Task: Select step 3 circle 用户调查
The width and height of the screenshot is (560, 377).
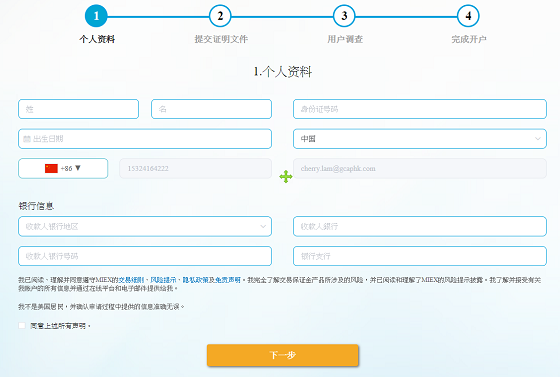Action: [x=344, y=16]
